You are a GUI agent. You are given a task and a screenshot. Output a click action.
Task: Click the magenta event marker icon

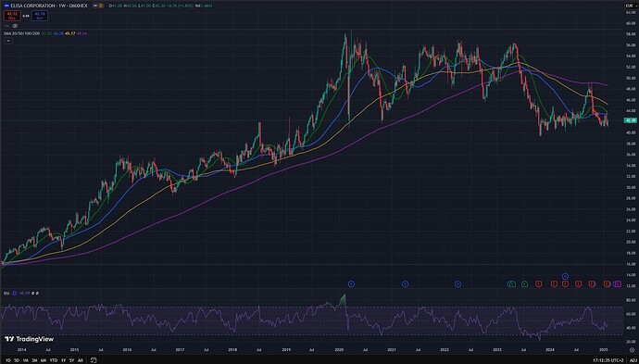617,283
